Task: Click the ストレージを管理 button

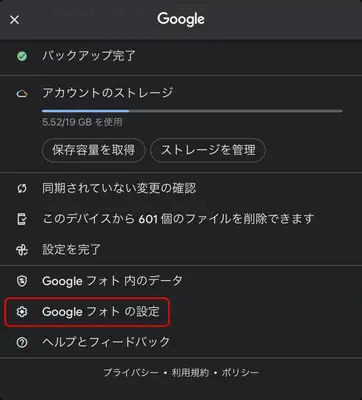Action: tap(208, 150)
